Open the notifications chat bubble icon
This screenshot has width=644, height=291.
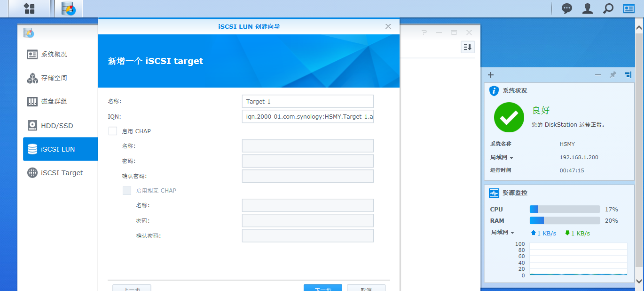(567, 8)
